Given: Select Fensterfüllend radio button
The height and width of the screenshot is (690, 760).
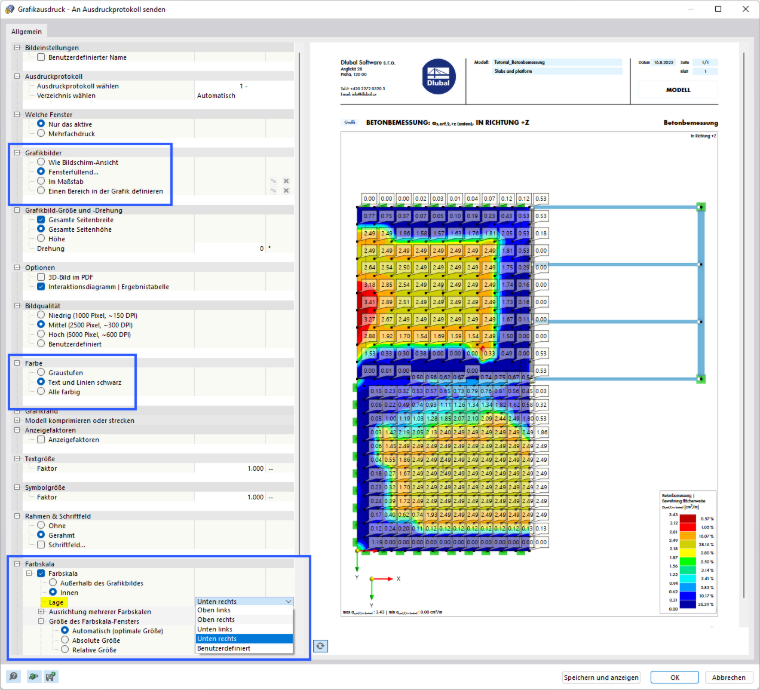Looking at the screenshot, I should click(x=41, y=172).
